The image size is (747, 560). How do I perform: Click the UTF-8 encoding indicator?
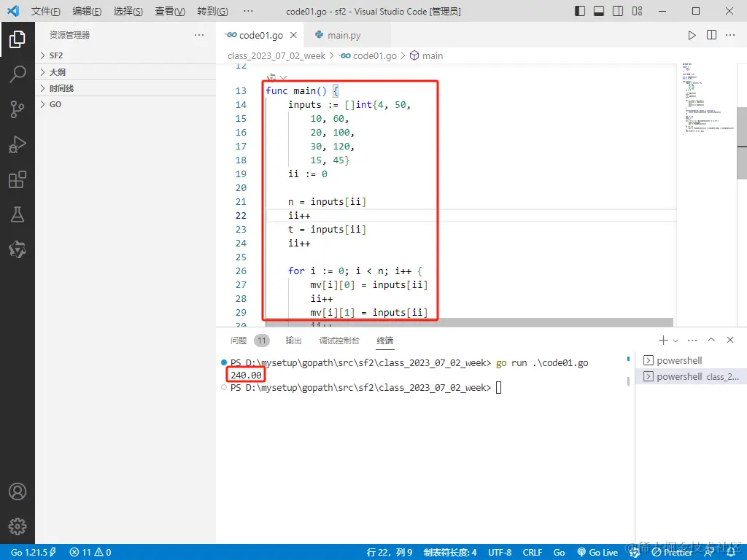point(499,552)
